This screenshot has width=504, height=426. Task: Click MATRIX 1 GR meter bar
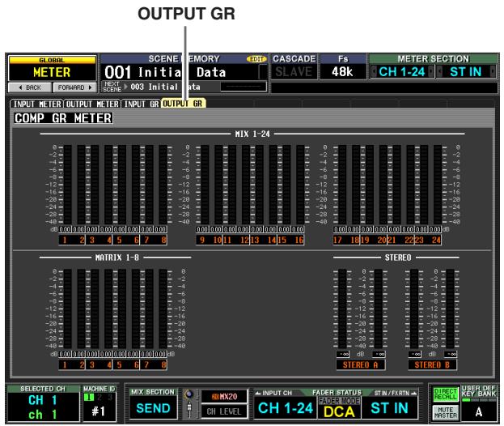pos(67,309)
